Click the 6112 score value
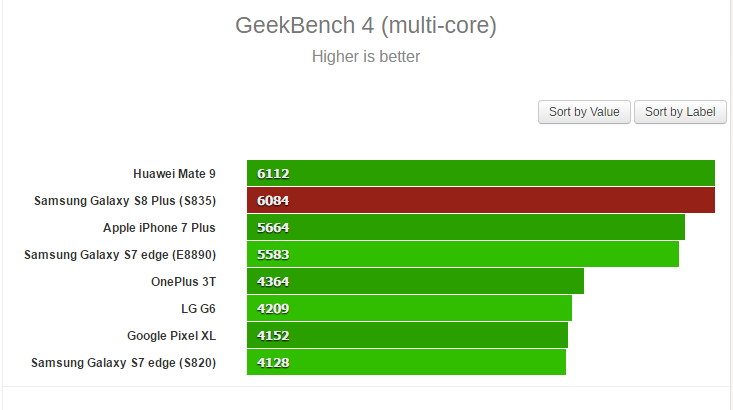This screenshot has height=410, width=733. tap(273, 174)
